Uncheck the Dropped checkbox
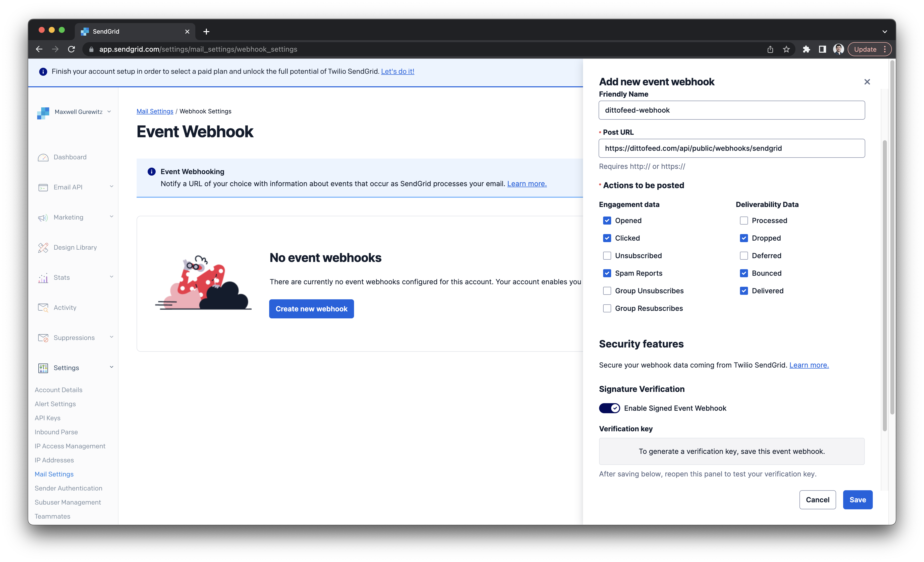The image size is (924, 562). [744, 238]
